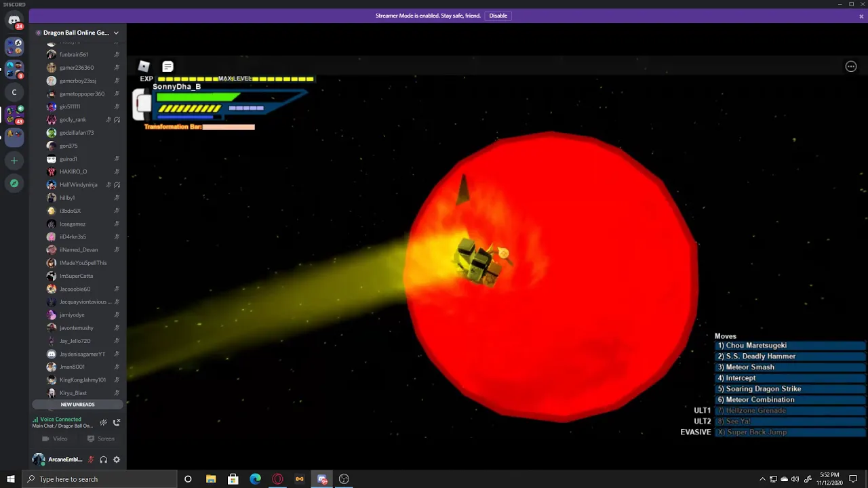The width and height of the screenshot is (868, 488).
Task: Click the yellow EXP bar
Action: pos(235,79)
